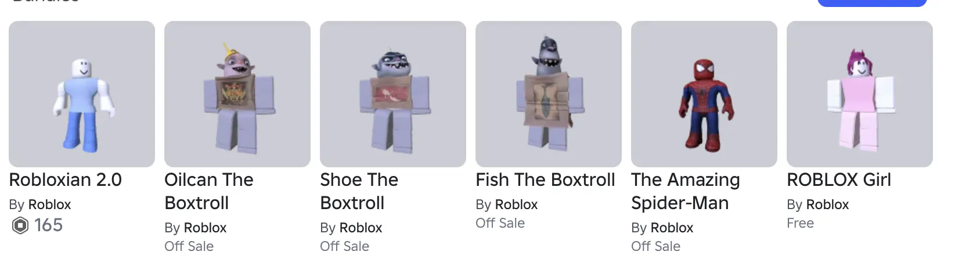Viewport: 980px width, 273px height.
Task: Click the Roblox creator link under Robloxian 2.0
Action: 49,204
